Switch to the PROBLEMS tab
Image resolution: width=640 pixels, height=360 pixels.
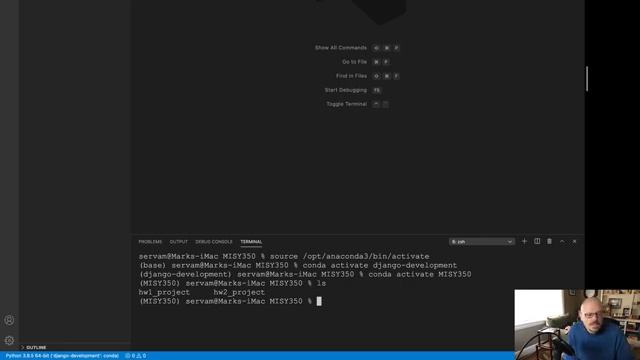(x=150, y=242)
